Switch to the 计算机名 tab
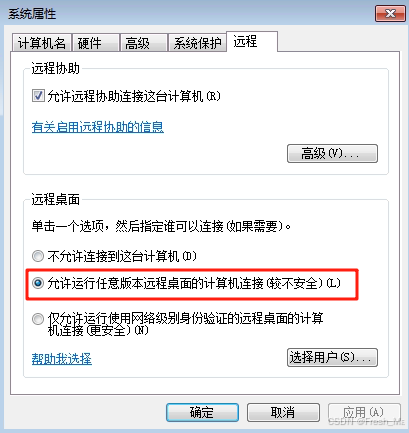The height and width of the screenshot is (433, 409). [42, 43]
